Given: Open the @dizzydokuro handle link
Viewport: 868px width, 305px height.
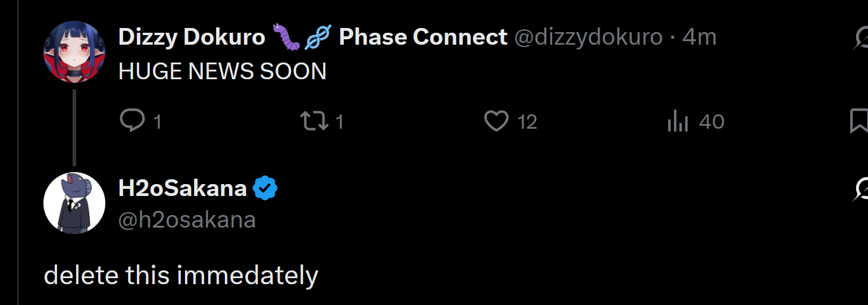Looking at the screenshot, I should tap(588, 38).
